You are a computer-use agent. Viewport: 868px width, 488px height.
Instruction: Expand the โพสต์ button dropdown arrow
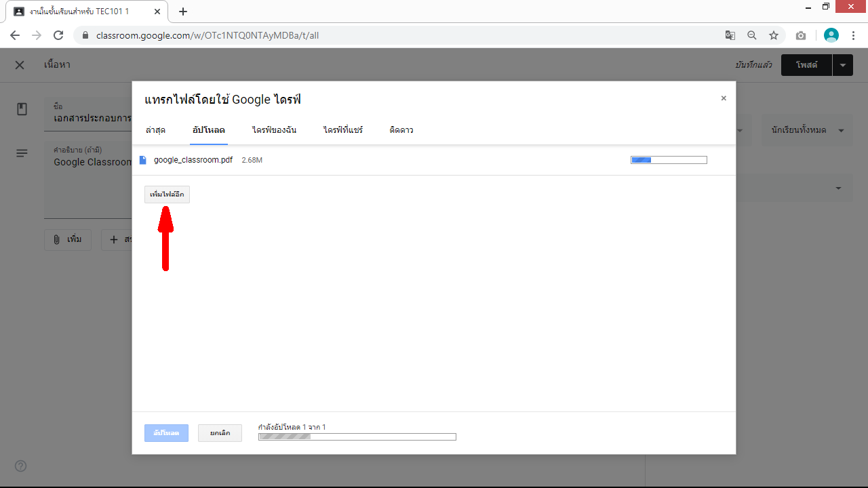click(842, 65)
